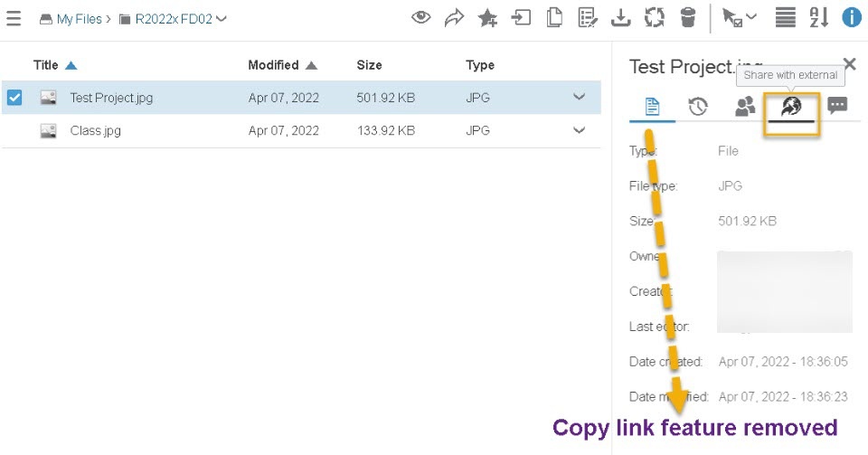This screenshot has width=868, height=455.
Task: Open the hamburger menu
Action: 14,18
